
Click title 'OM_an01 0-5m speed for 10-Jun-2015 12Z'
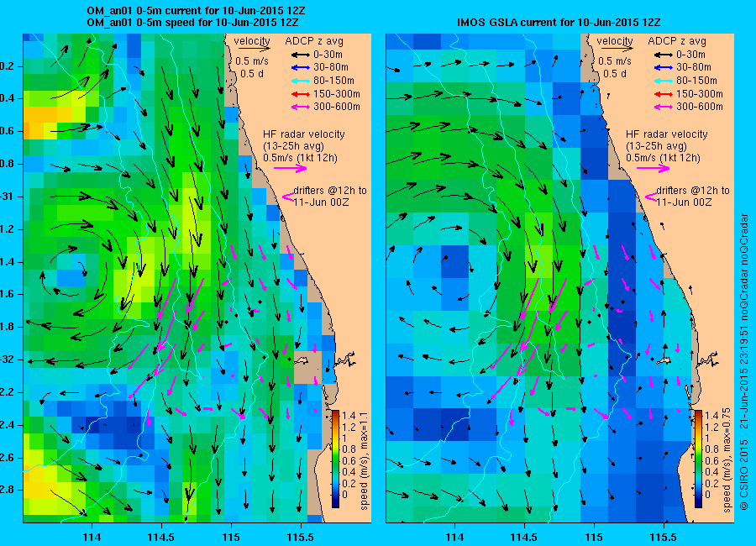click(193, 23)
